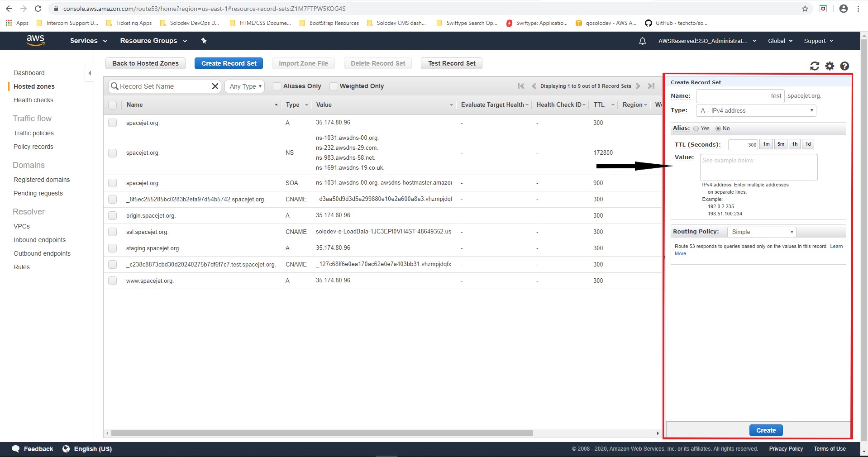
Task: Toggle Aliases Only checkbox
Action: coord(277,86)
